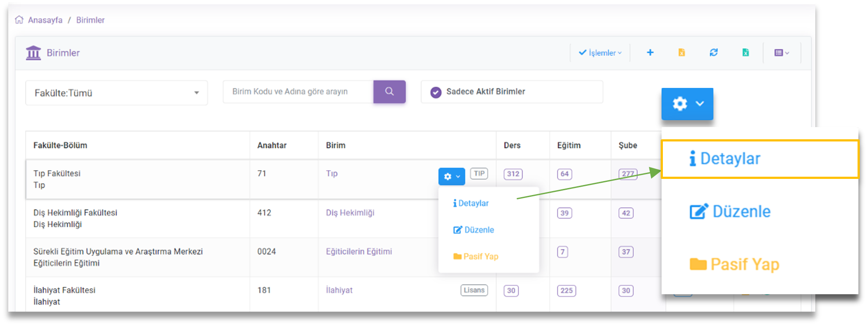This screenshot has width=868, height=326.
Task: Click the 312 Ders count badge
Action: (513, 174)
